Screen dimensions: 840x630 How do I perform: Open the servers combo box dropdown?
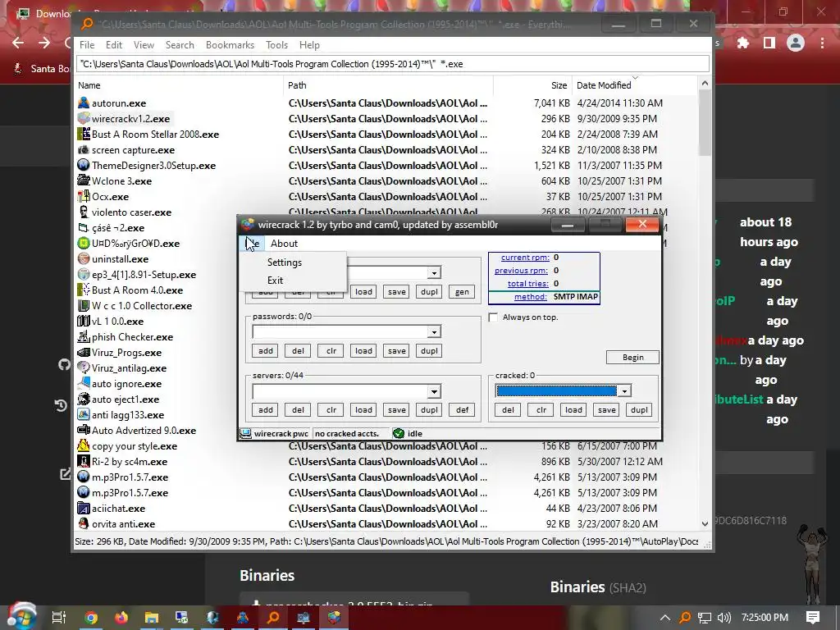pyautogui.click(x=434, y=391)
